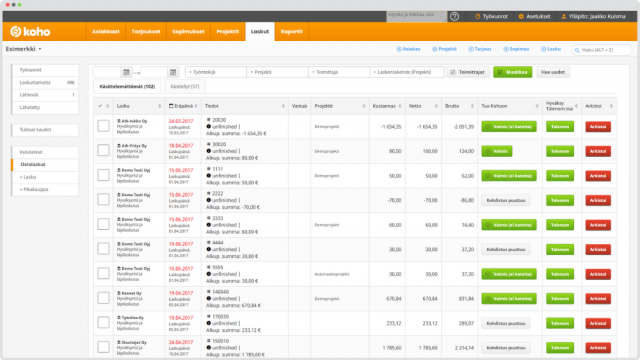Open the help question mark icon
The image size is (640, 360).
[454, 17]
